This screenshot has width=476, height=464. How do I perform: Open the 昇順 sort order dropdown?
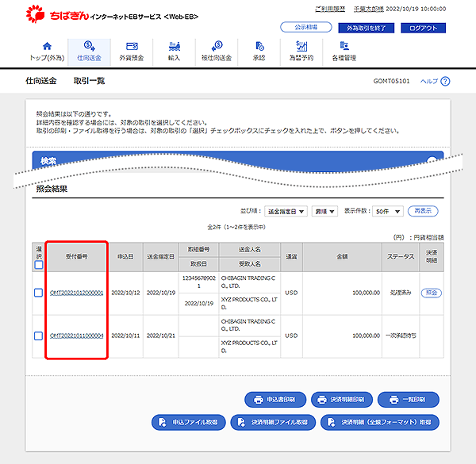tap(324, 212)
